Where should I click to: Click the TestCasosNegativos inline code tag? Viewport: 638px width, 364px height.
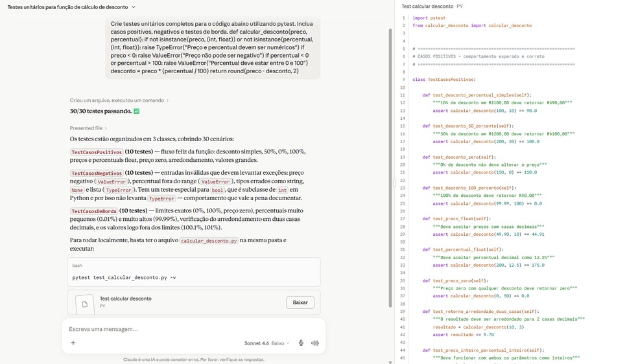[x=97, y=173]
